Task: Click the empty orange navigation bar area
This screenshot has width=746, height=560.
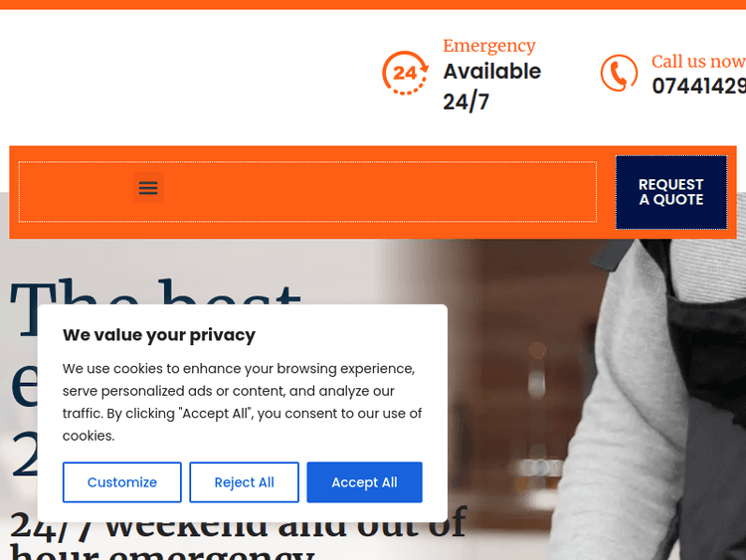Action: tap(381, 192)
